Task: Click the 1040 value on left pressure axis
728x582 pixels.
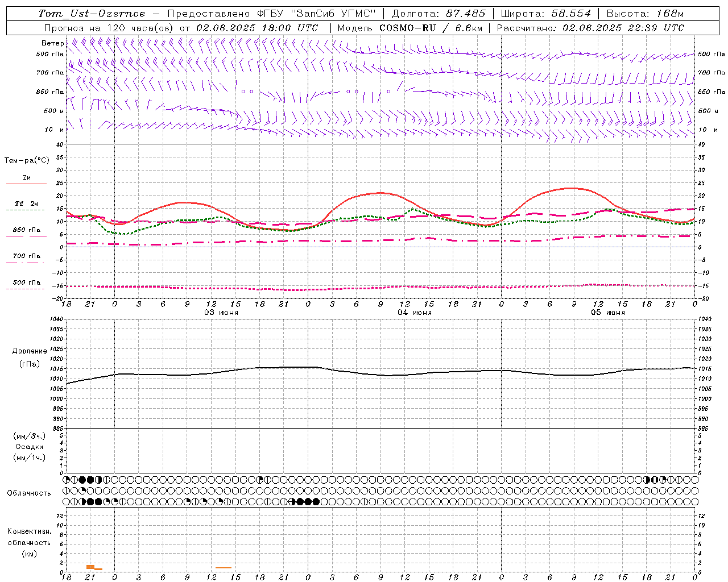Action: [56, 319]
